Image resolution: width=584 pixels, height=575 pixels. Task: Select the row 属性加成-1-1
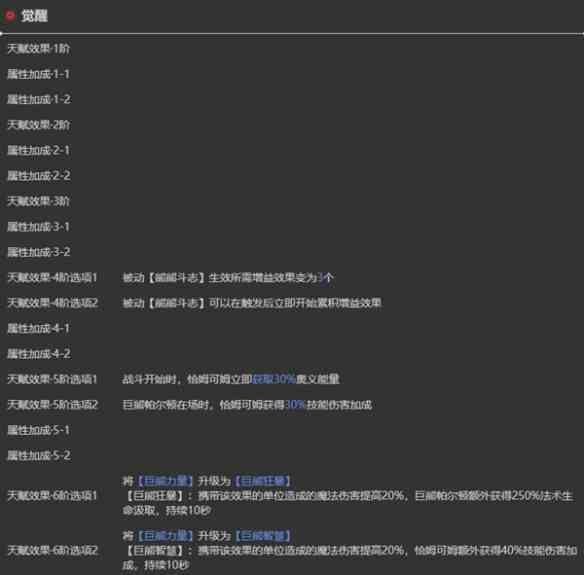pyautogui.click(x=38, y=74)
